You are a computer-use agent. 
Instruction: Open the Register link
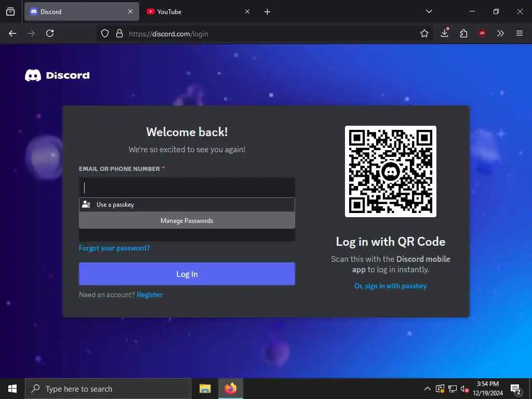(x=150, y=295)
